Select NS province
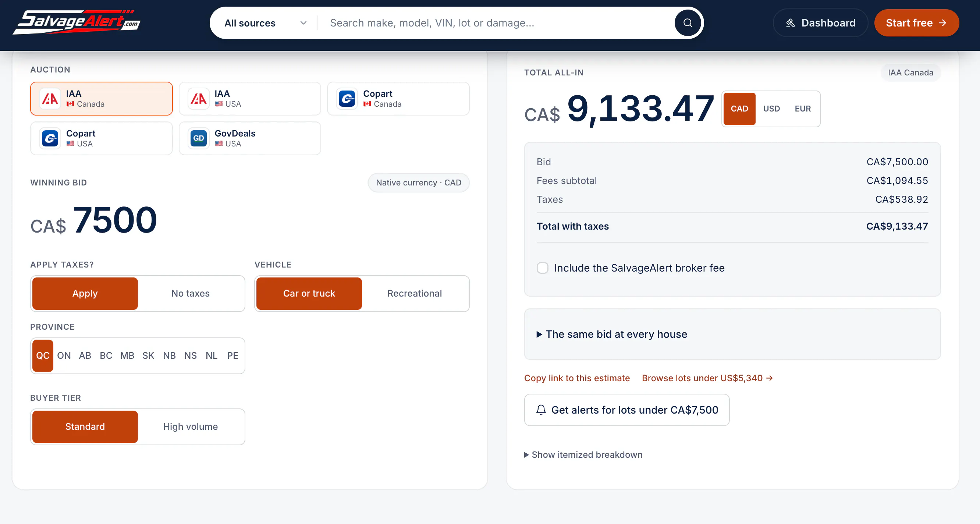Image resolution: width=980 pixels, height=524 pixels. 190,355
